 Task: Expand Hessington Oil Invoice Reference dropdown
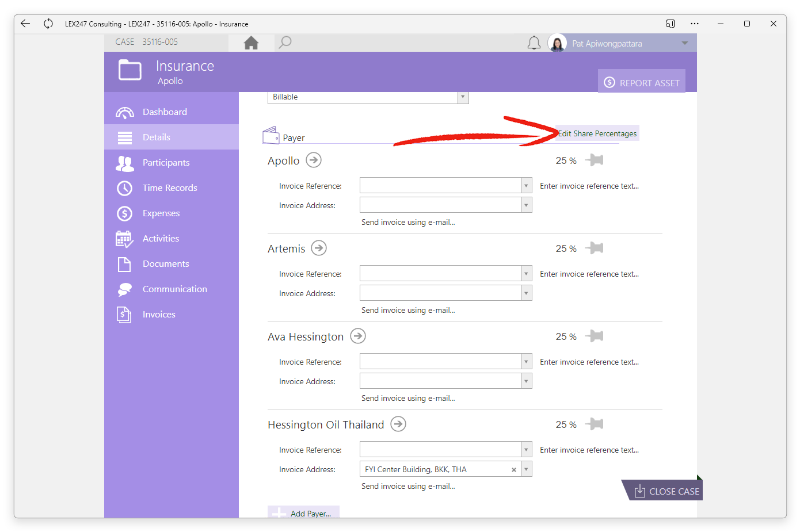point(526,449)
